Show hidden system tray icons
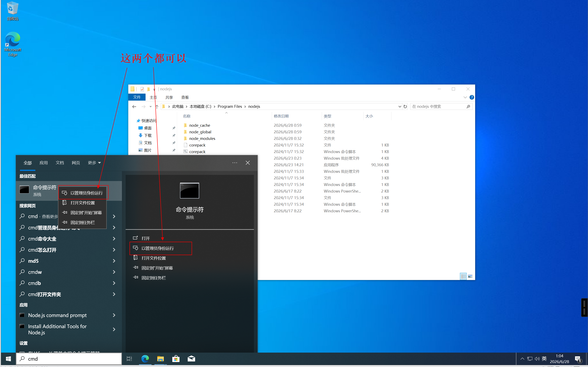 click(x=522, y=359)
